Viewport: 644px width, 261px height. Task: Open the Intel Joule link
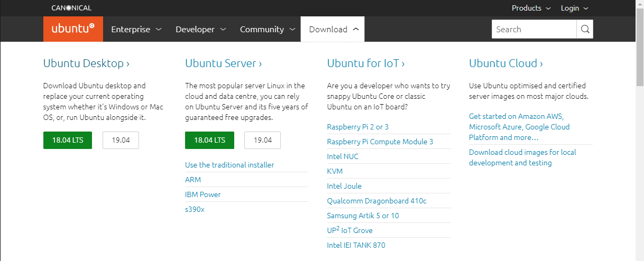[344, 186]
